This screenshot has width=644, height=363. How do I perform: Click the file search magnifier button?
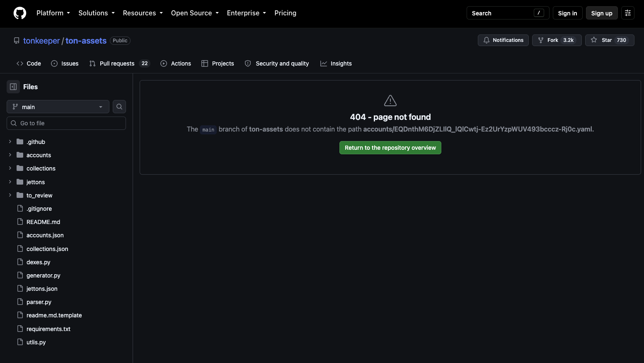coord(119,107)
